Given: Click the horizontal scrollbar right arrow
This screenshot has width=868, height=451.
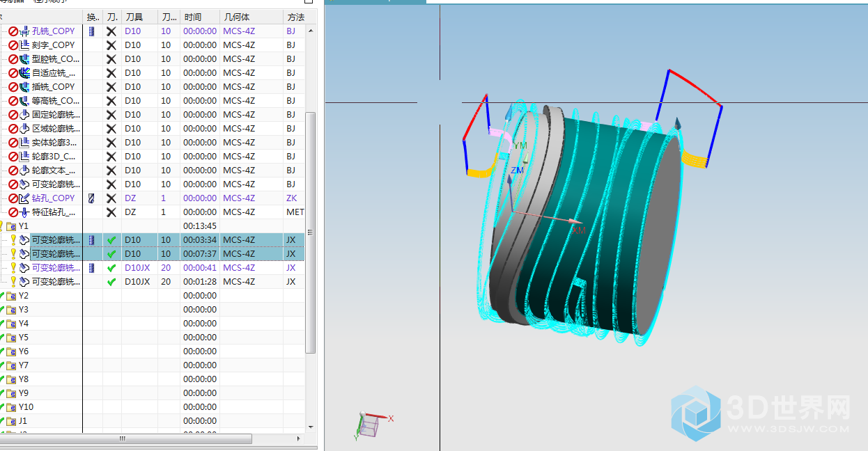Looking at the screenshot, I should [299, 438].
